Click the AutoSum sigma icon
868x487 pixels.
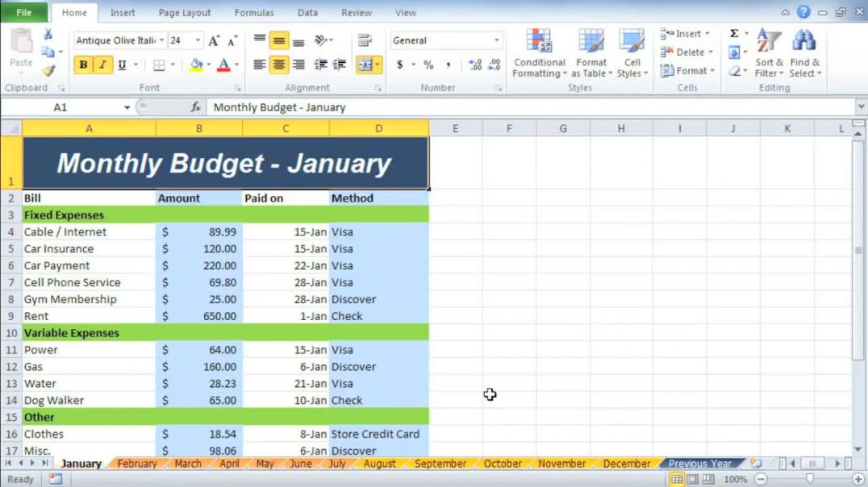(x=734, y=34)
